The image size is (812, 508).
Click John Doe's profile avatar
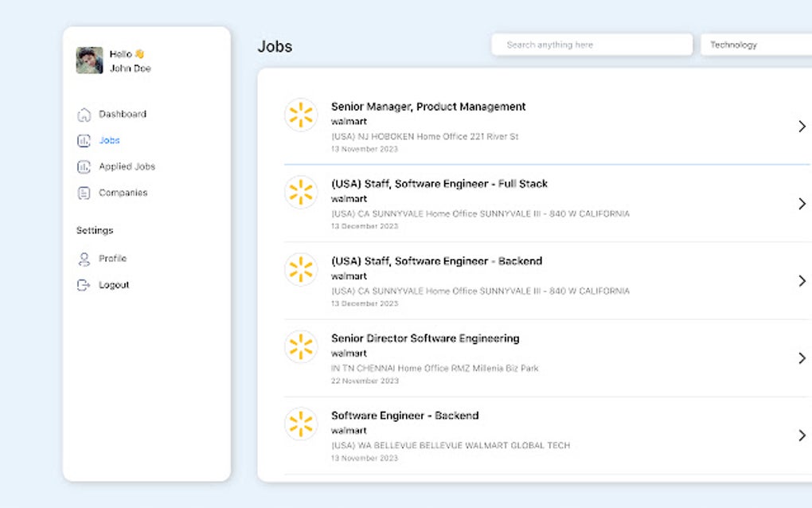pos(89,61)
